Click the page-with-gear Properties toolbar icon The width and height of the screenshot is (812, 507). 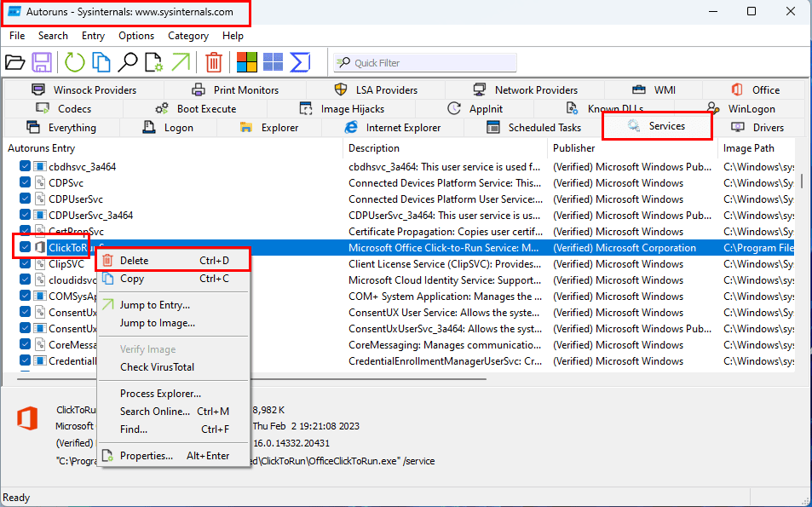pyautogui.click(x=154, y=63)
